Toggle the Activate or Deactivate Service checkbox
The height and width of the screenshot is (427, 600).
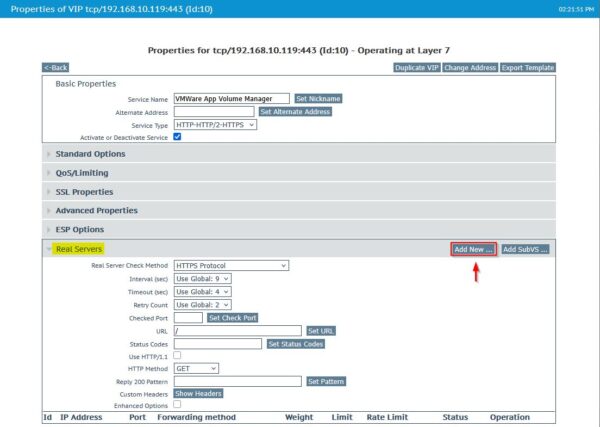pyautogui.click(x=177, y=137)
